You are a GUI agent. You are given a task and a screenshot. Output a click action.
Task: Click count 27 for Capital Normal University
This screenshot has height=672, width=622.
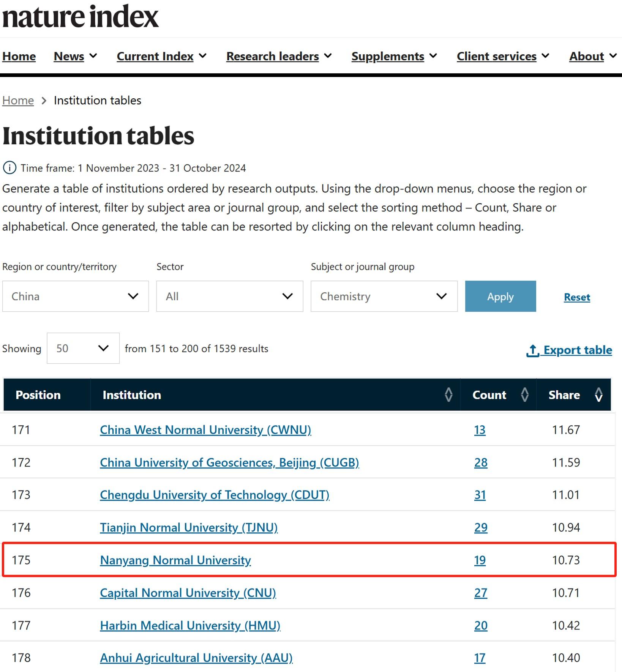pyautogui.click(x=481, y=593)
